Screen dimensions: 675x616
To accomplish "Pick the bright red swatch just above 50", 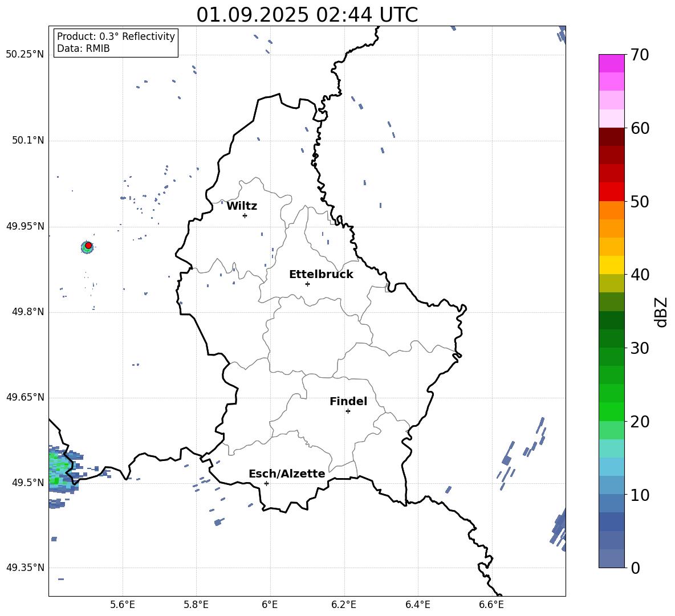I will (612, 192).
